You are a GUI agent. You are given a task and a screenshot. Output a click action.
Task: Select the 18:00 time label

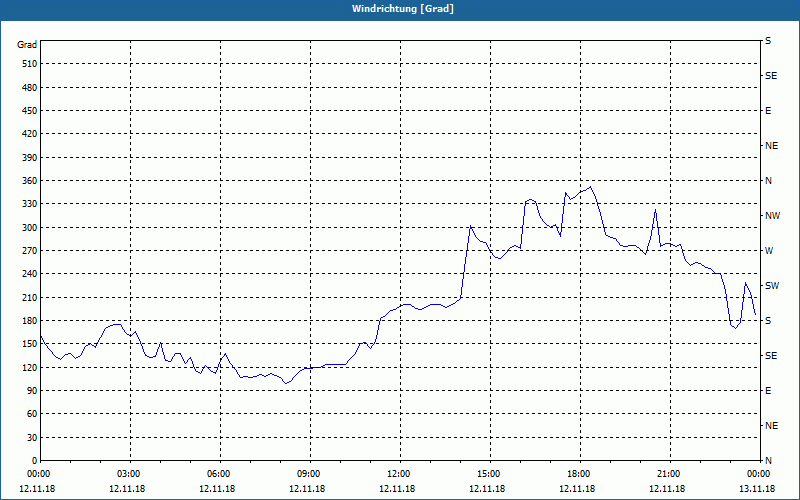(x=579, y=474)
